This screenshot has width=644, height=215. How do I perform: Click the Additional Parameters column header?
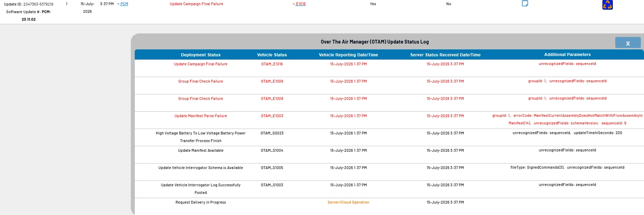pos(567,55)
